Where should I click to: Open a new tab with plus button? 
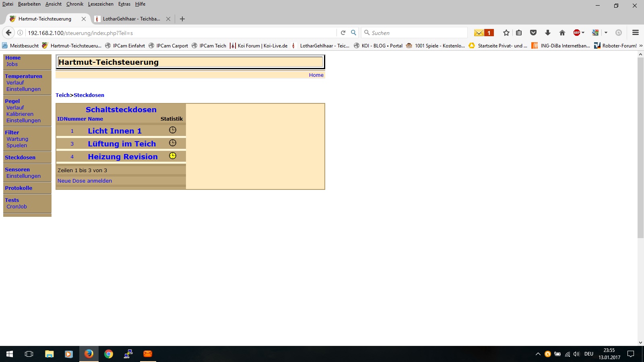(x=182, y=19)
